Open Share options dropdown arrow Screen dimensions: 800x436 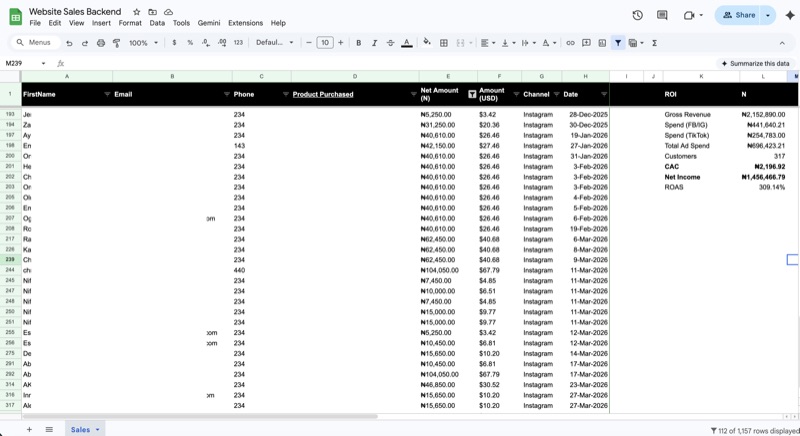coord(768,15)
